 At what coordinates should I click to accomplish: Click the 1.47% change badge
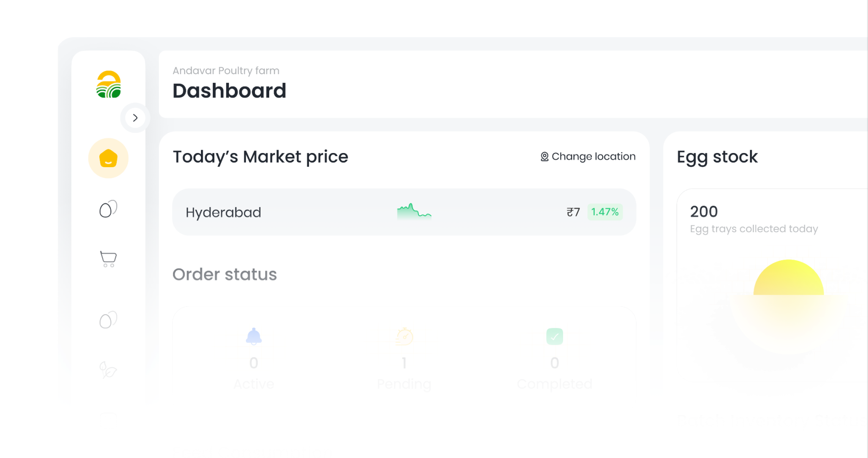[605, 212]
